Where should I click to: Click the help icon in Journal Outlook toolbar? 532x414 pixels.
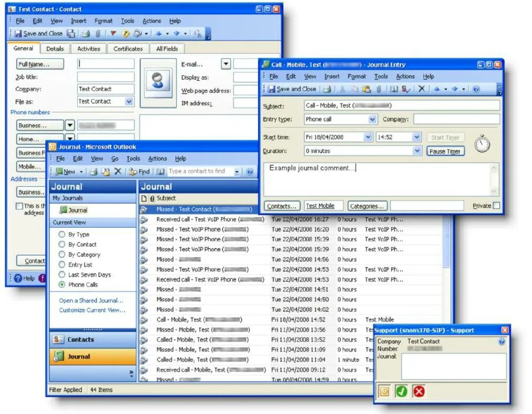[x=250, y=172]
